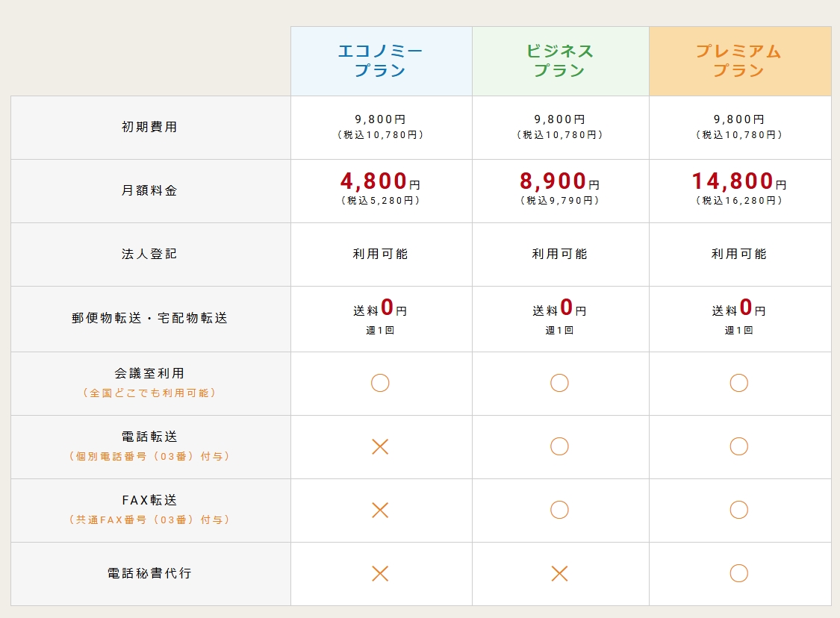Click X icon for Economy phone secretary
Image resolution: width=840 pixels, height=618 pixels.
click(x=380, y=573)
